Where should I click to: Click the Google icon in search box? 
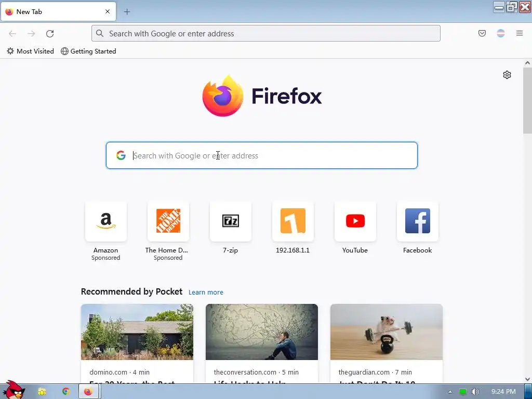[x=121, y=155]
